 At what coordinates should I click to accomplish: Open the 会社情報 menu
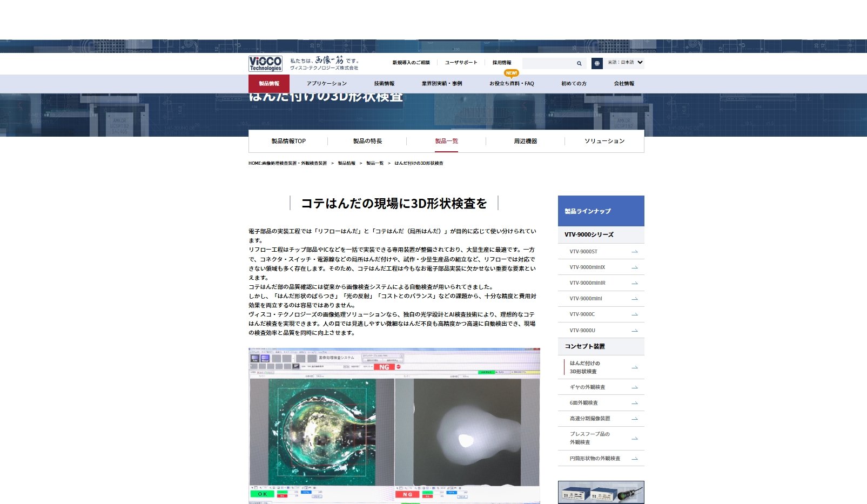[623, 84]
